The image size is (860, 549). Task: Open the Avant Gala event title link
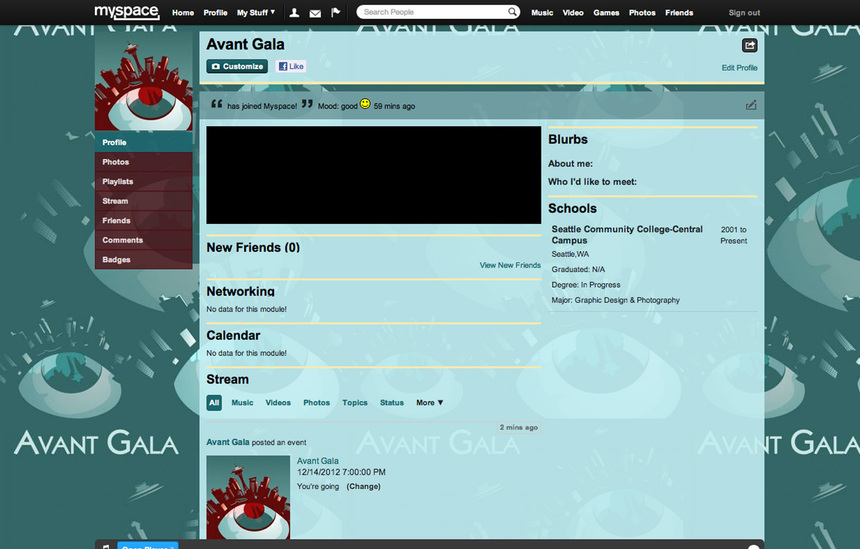(x=318, y=461)
